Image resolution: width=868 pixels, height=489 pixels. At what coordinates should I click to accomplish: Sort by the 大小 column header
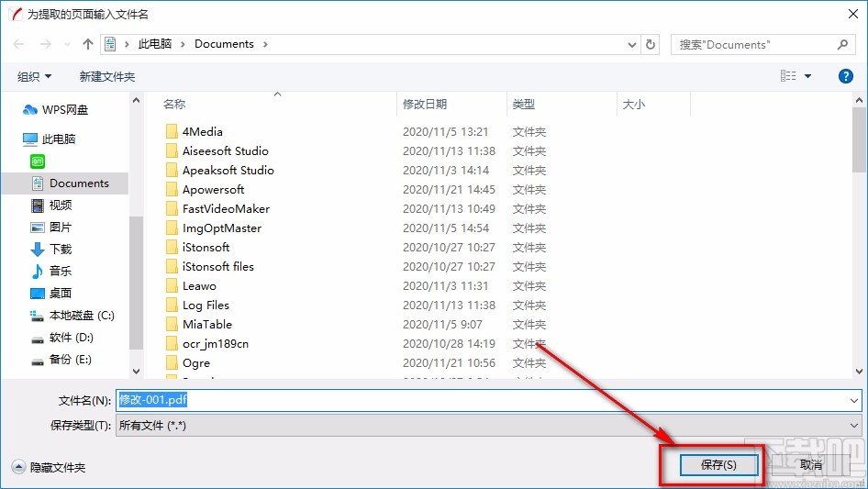(634, 104)
